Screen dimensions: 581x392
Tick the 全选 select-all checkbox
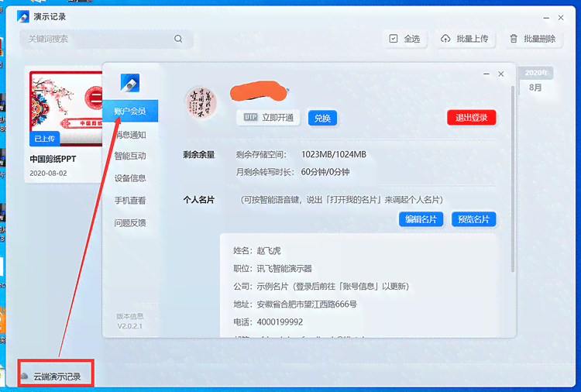[394, 39]
